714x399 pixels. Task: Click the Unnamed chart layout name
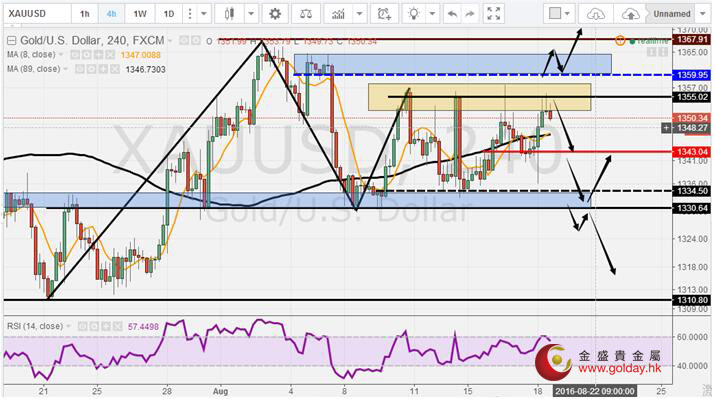tap(672, 14)
